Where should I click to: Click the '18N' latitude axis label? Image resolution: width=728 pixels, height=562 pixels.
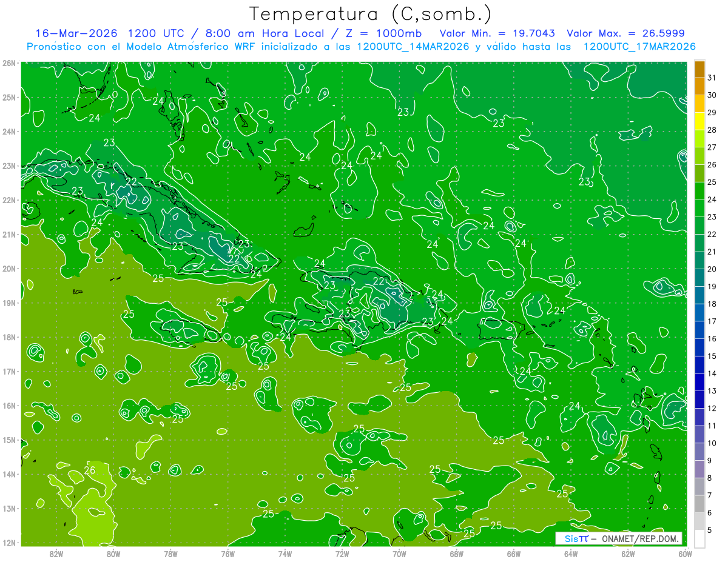[9, 337]
